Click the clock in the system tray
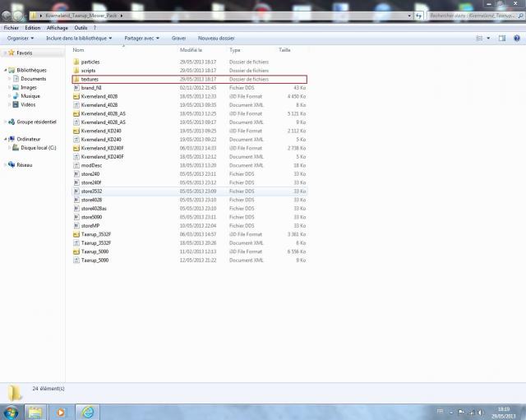The width and height of the screenshot is (526, 420). 504,413
